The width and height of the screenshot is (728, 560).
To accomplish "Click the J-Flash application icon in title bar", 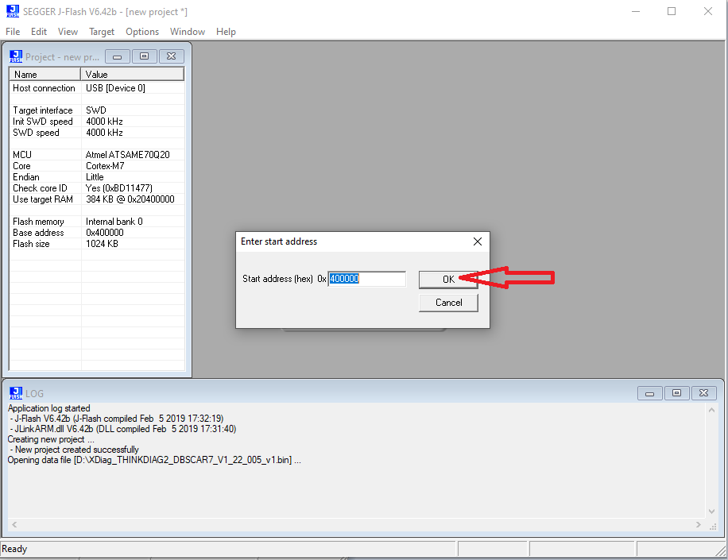I will click(x=13, y=11).
